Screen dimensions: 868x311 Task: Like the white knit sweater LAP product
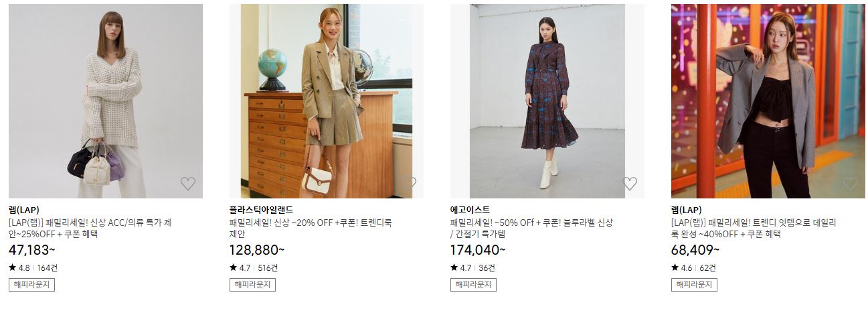point(188,184)
